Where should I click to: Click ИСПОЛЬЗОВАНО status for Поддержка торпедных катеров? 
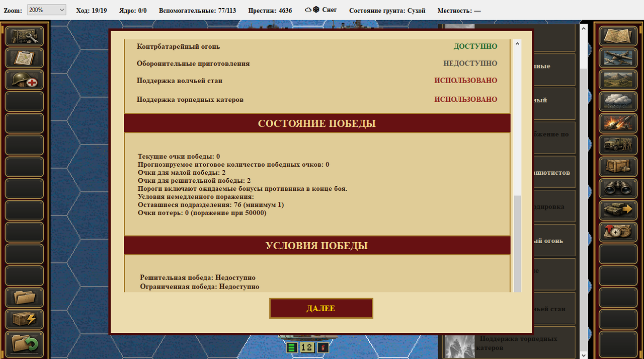pyautogui.click(x=466, y=100)
